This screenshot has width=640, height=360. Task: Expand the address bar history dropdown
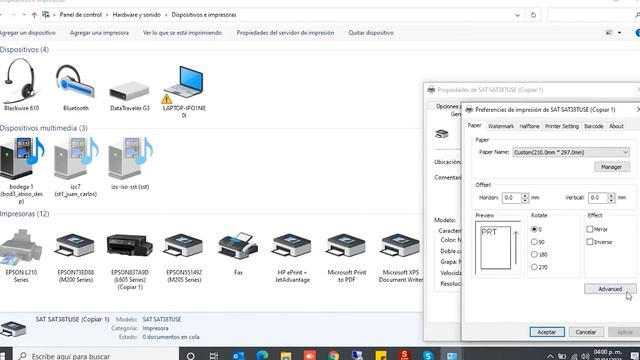(x=518, y=15)
